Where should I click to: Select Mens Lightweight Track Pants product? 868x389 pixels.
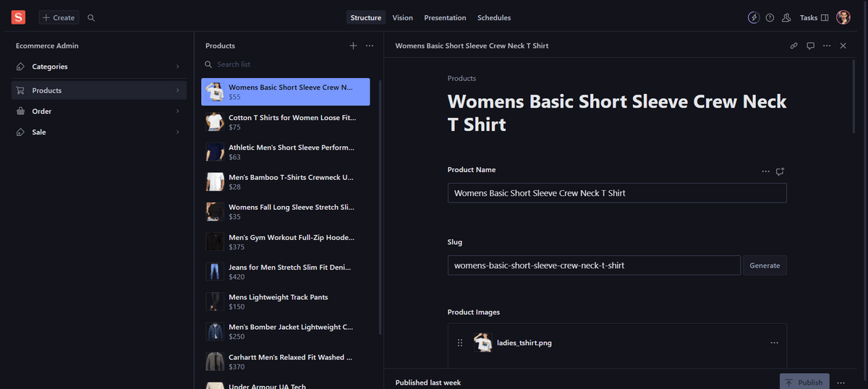(285, 302)
